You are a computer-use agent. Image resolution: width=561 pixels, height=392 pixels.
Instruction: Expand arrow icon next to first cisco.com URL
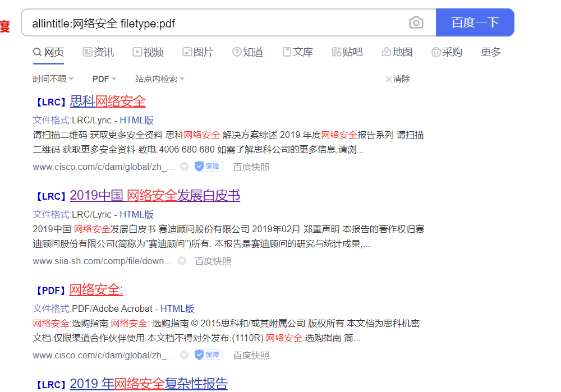tap(184, 167)
